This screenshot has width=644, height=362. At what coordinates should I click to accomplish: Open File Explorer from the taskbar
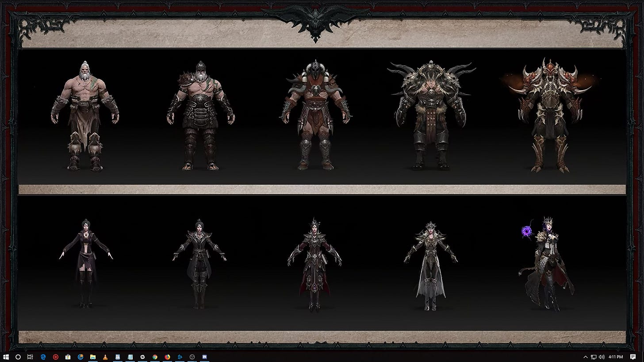coord(93,357)
